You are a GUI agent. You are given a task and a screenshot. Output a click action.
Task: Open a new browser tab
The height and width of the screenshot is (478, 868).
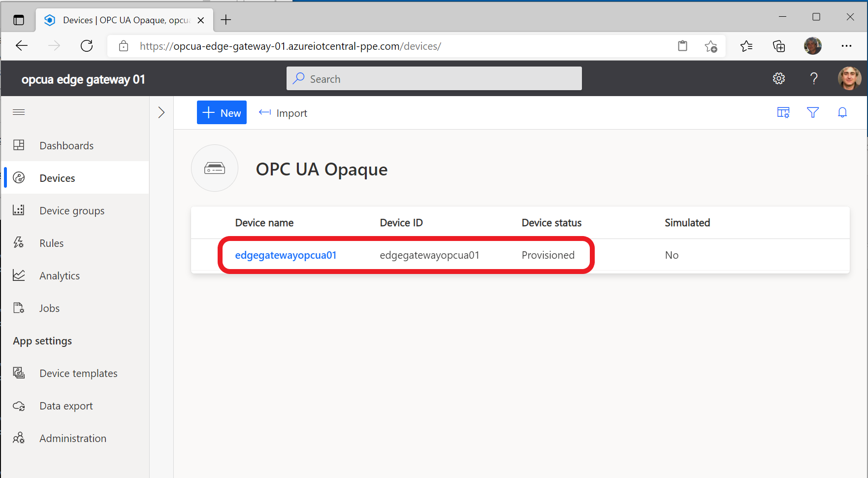(x=226, y=20)
